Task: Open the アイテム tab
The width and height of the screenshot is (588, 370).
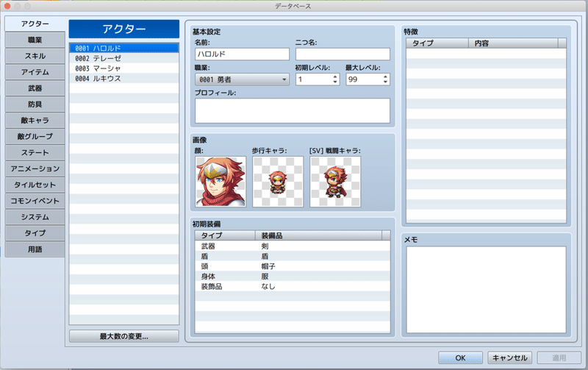Action: click(35, 72)
